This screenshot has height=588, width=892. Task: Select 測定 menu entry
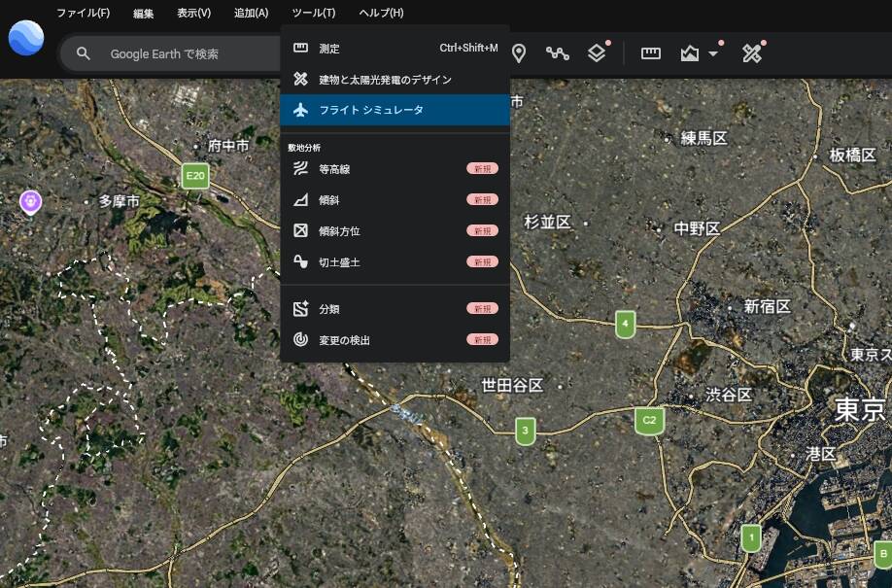395,49
